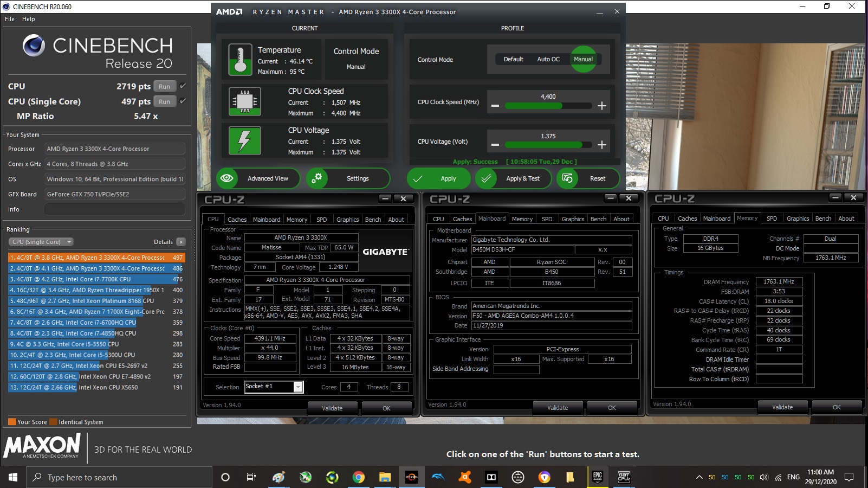The image size is (868, 488).
Task: Open Memory tab in second CPU-Z window
Action: 522,219
